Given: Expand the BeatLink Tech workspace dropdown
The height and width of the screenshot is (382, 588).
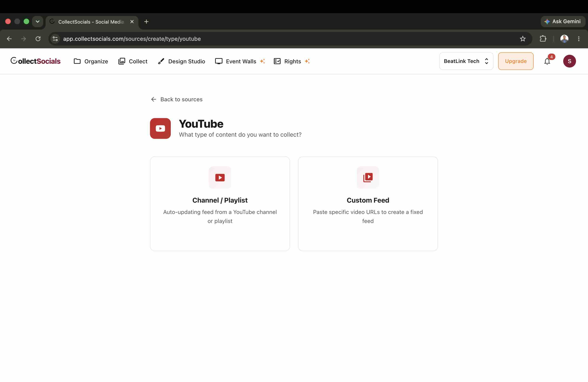Looking at the screenshot, I should [x=466, y=61].
